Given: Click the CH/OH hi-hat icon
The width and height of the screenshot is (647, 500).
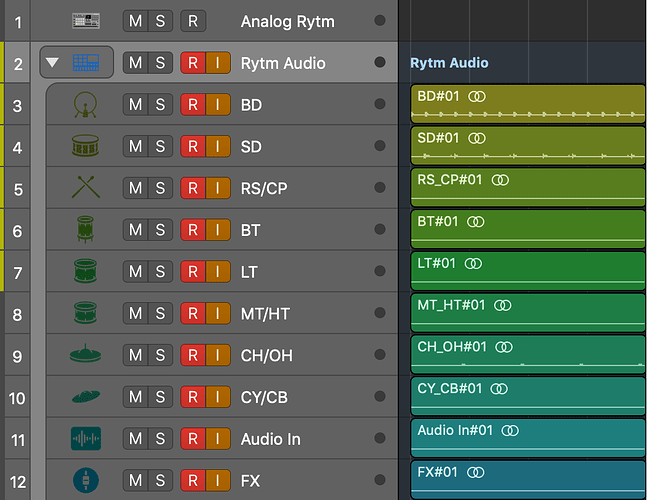Looking at the screenshot, I should 85,354.
